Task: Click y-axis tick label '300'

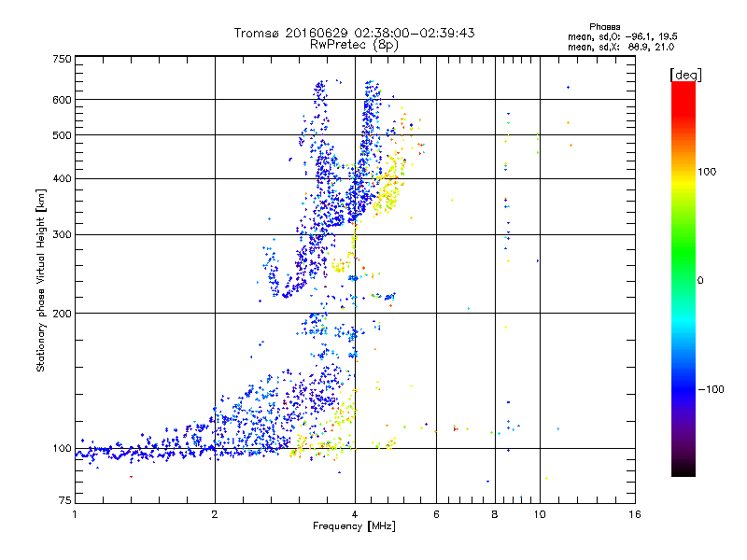Action: tap(62, 234)
